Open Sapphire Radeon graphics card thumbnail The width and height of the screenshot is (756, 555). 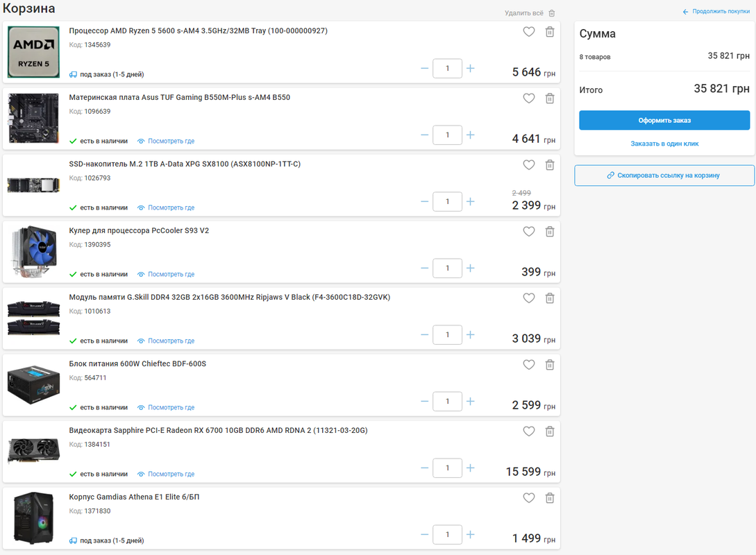click(34, 451)
